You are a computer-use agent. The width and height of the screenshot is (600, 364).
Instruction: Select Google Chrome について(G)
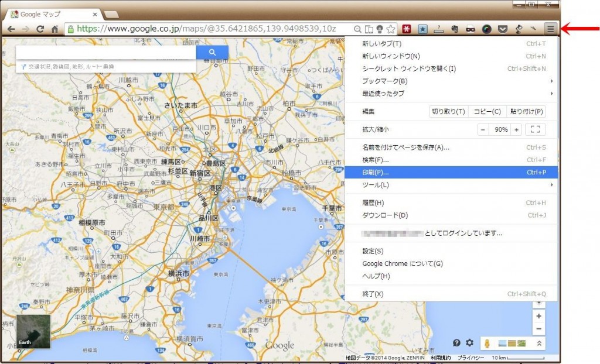coord(451,263)
